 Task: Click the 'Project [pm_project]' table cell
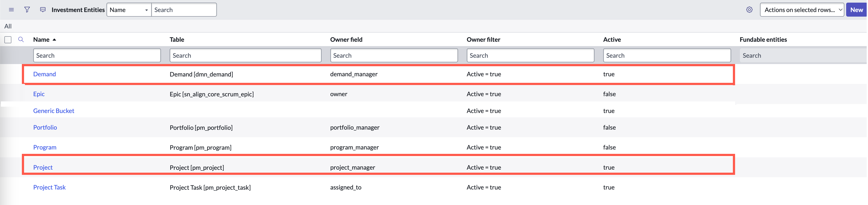coord(197,168)
